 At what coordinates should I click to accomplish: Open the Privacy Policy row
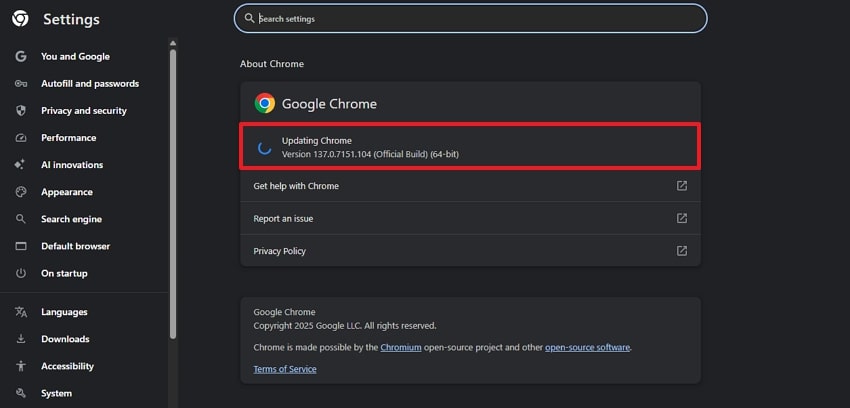(x=470, y=251)
